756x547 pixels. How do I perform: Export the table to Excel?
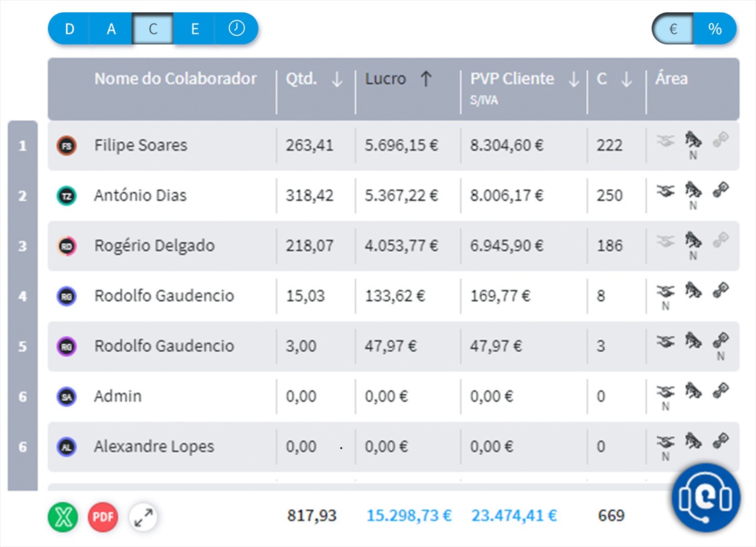click(63, 517)
